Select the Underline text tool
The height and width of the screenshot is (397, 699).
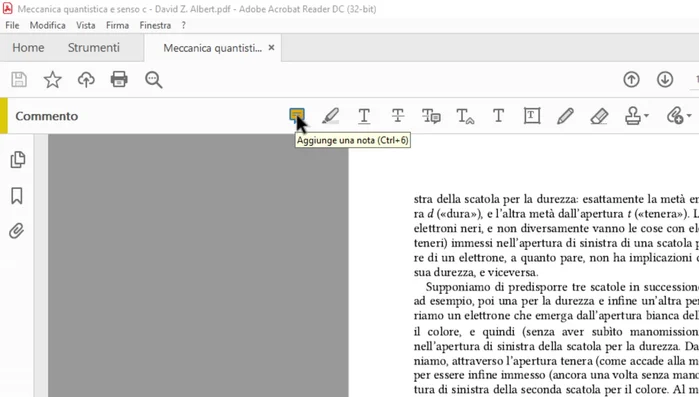(364, 116)
